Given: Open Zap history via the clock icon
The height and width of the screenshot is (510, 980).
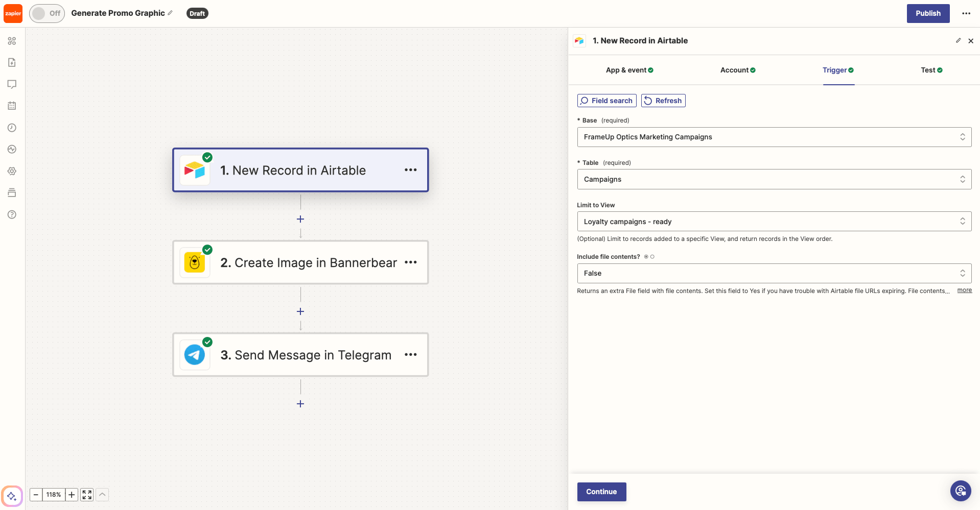Looking at the screenshot, I should tap(12, 128).
